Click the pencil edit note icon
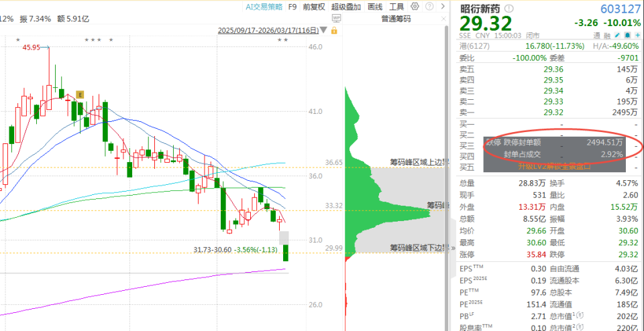The image size is (644, 331). [618, 36]
